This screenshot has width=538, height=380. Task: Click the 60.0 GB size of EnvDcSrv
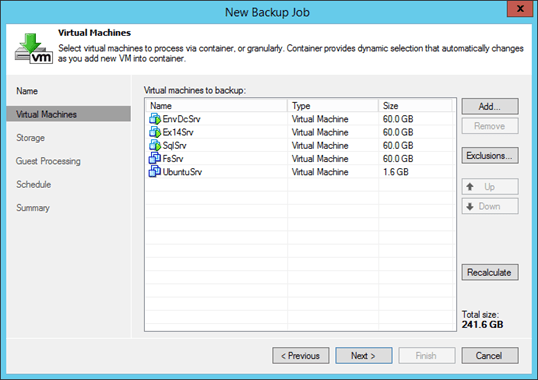point(398,119)
